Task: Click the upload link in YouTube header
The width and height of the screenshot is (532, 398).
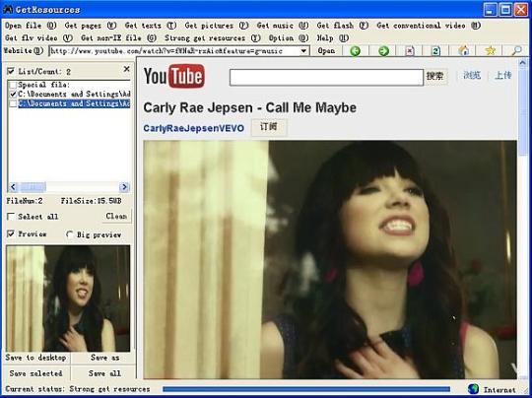Action: tap(502, 75)
